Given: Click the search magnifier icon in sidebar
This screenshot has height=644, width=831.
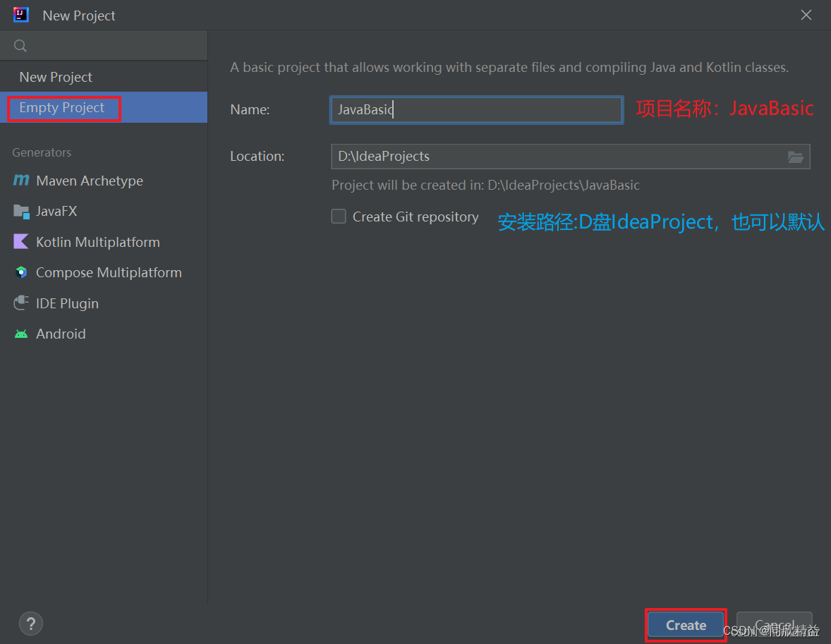Looking at the screenshot, I should pos(20,46).
